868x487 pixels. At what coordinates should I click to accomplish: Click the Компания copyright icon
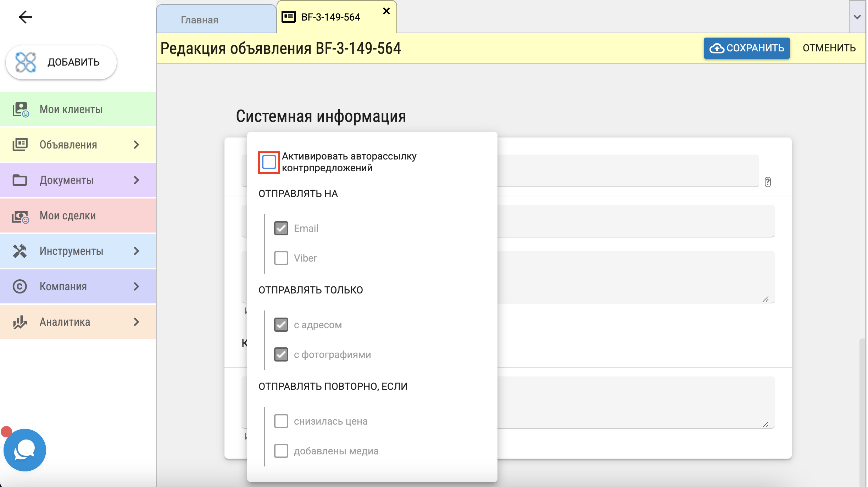pos(20,286)
